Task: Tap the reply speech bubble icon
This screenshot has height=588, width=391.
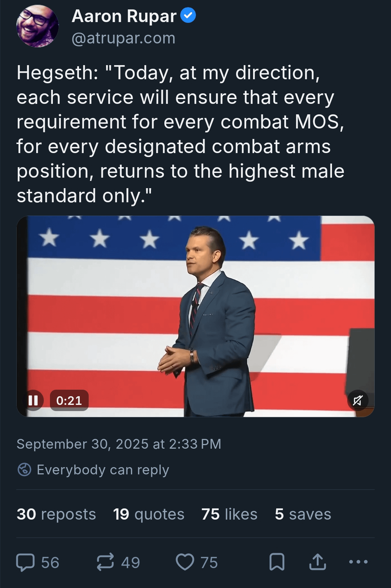Action: pyautogui.click(x=25, y=562)
